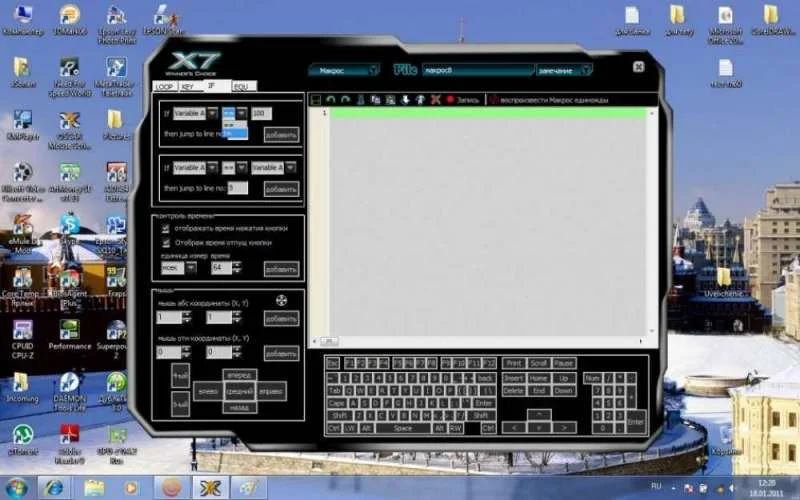
Task: Click second condition jump line number field
Action: pyautogui.click(x=237, y=188)
